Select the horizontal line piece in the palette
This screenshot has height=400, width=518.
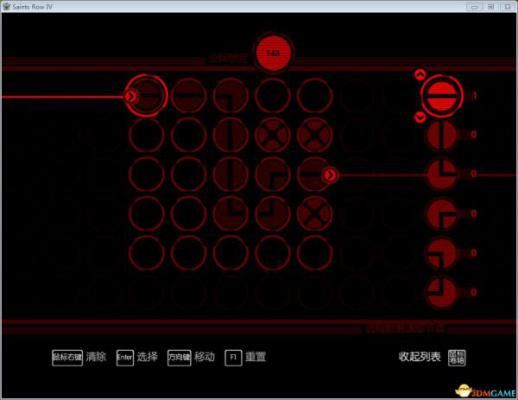click(x=441, y=96)
